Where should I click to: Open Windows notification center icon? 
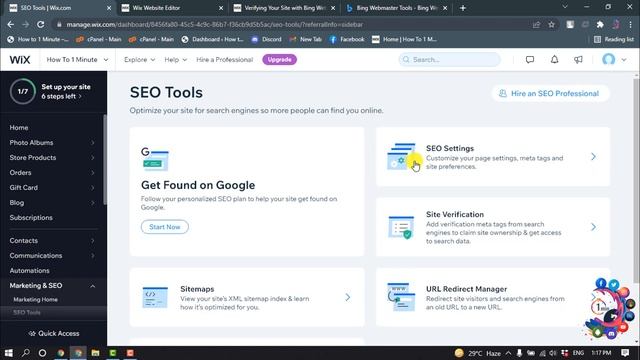click(x=625, y=353)
